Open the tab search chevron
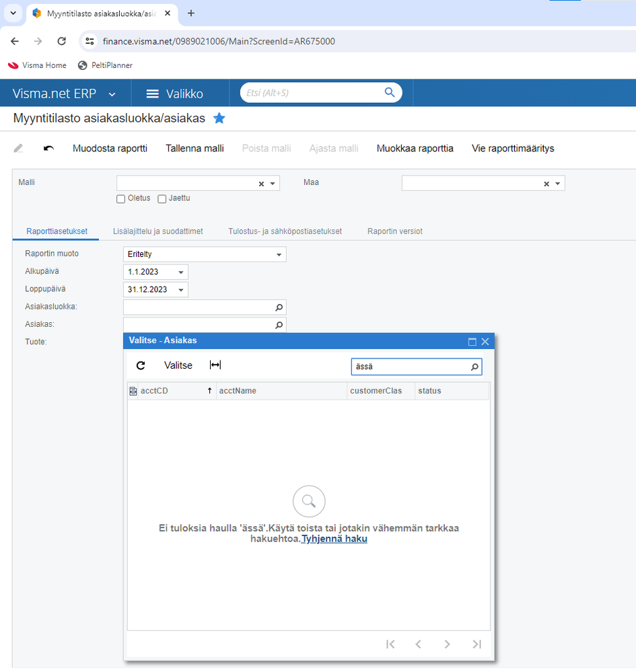This screenshot has width=636, height=672. tap(13, 13)
